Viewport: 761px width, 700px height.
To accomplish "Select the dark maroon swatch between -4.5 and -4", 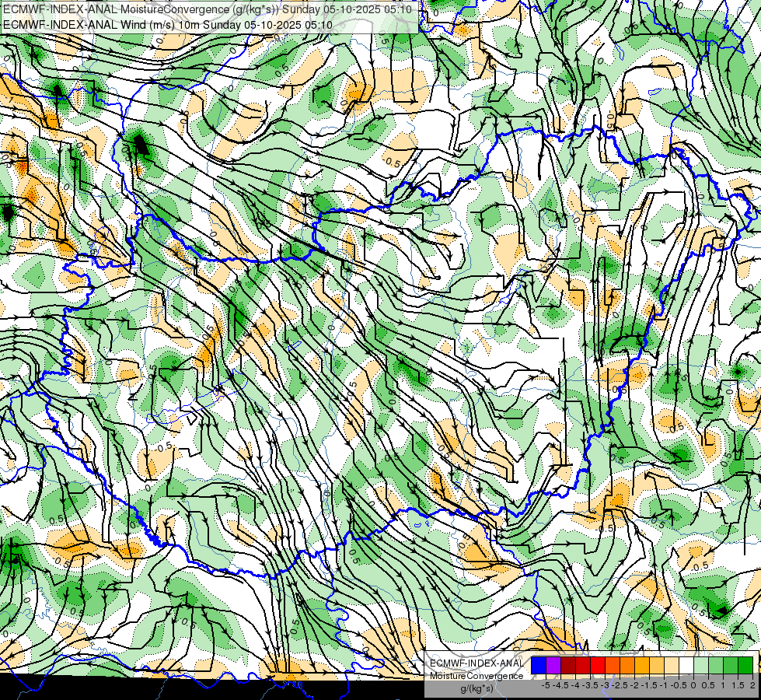I will tap(568, 666).
